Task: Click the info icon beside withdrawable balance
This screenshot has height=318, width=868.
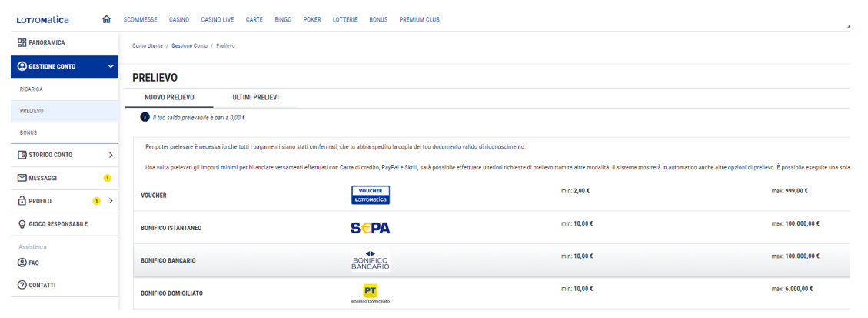Action: click(145, 118)
